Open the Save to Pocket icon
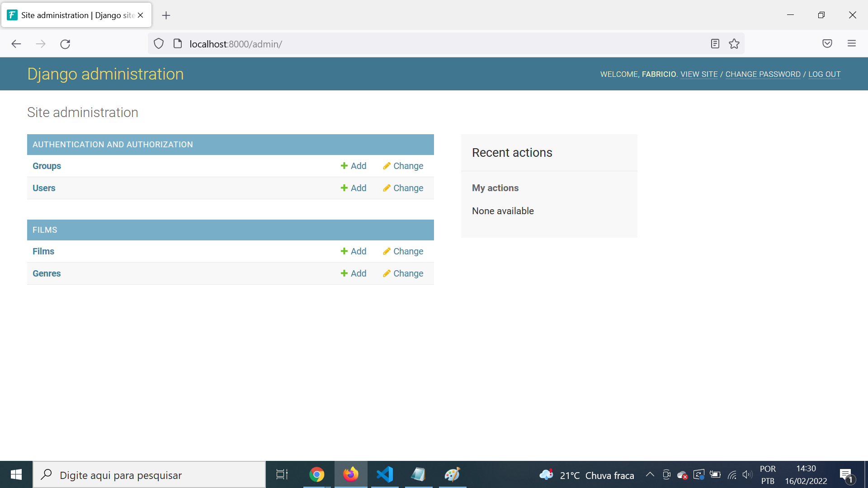868x488 pixels. pyautogui.click(x=827, y=44)
